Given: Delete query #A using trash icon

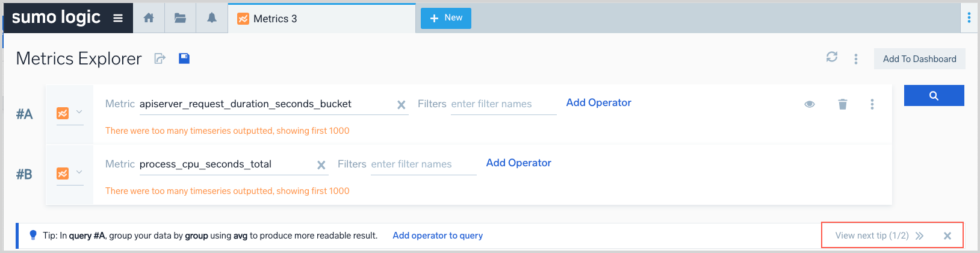Looking at the screenshot, I should (x=843, y=104).
